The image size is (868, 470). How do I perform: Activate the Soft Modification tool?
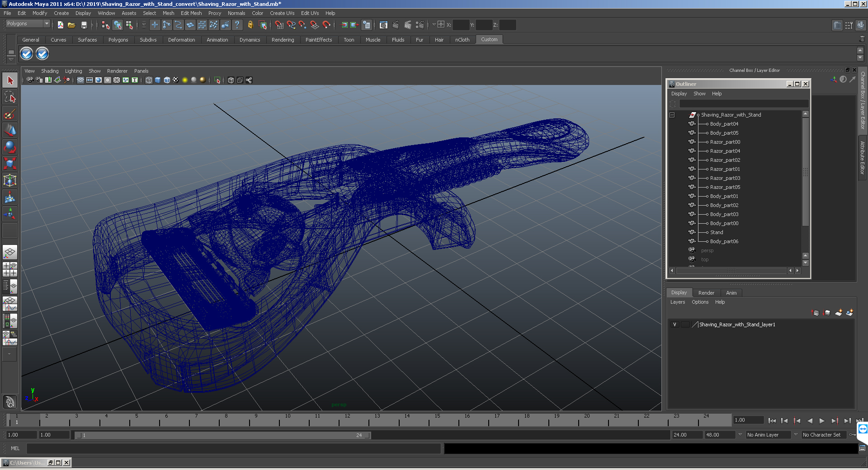pyautogui.click(x=10, y=197)
